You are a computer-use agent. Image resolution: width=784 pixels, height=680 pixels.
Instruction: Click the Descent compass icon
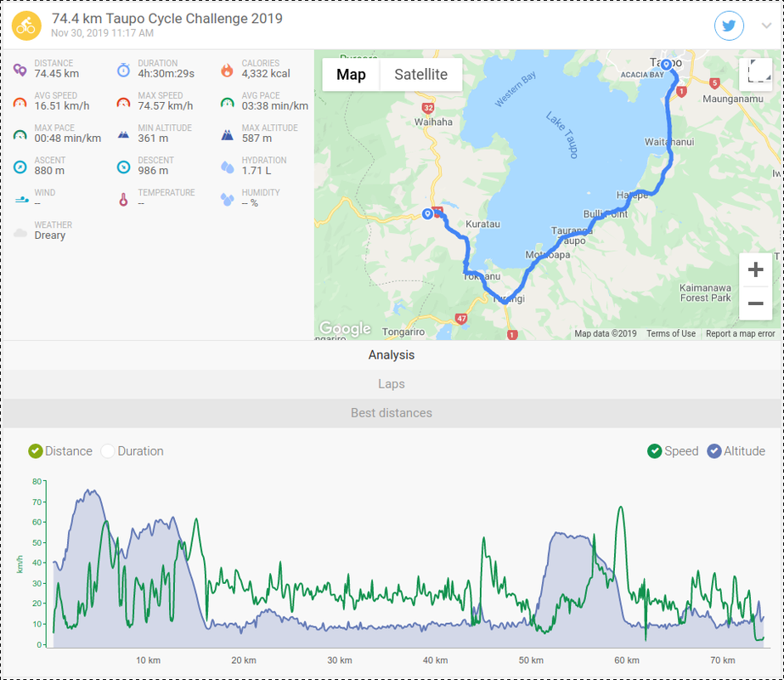pos(123,167)
